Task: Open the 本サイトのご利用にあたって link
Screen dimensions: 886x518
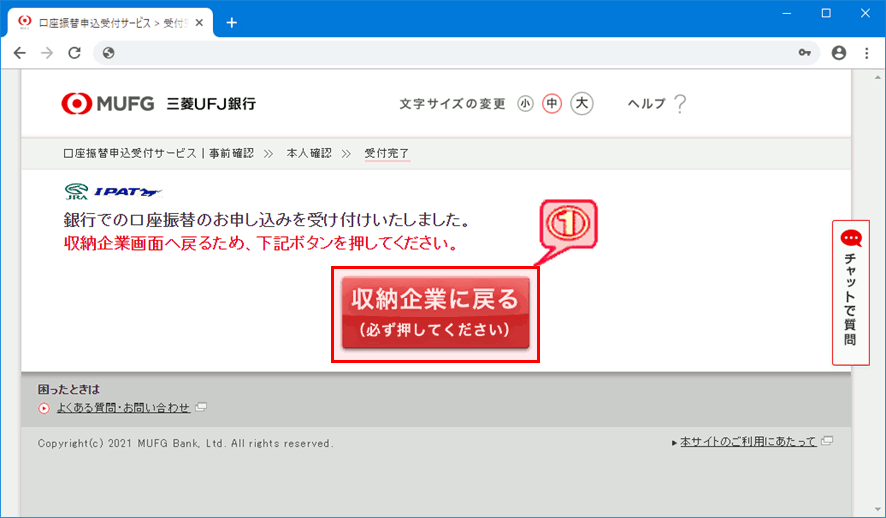Action: 748,442
